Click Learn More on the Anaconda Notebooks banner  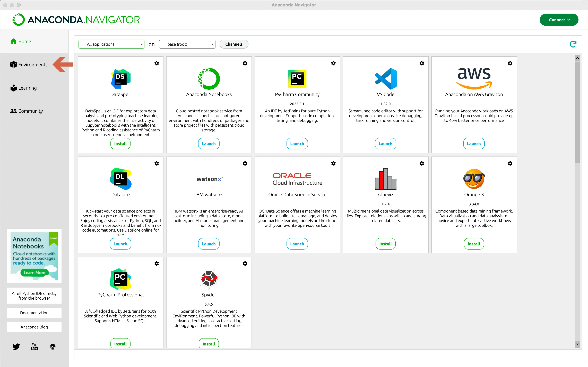[x=34, y=272]
